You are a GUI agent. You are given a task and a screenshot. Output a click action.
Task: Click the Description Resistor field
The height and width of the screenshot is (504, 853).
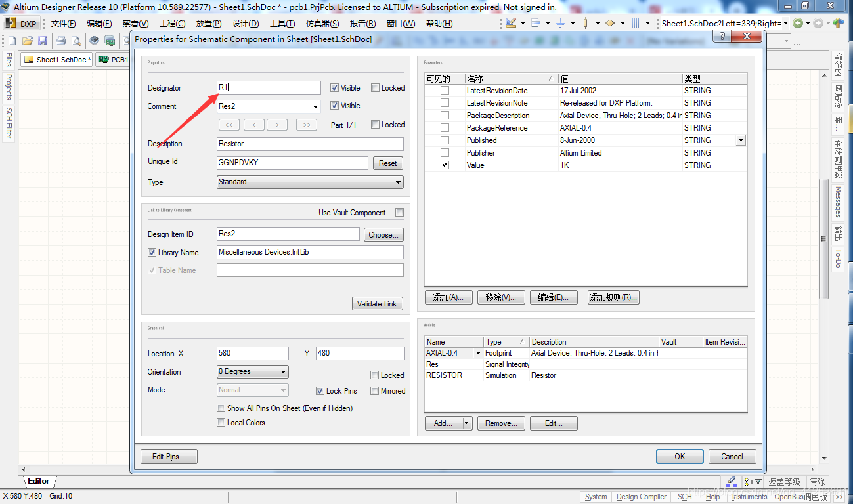pyautogui.click(x=310, y=144)
